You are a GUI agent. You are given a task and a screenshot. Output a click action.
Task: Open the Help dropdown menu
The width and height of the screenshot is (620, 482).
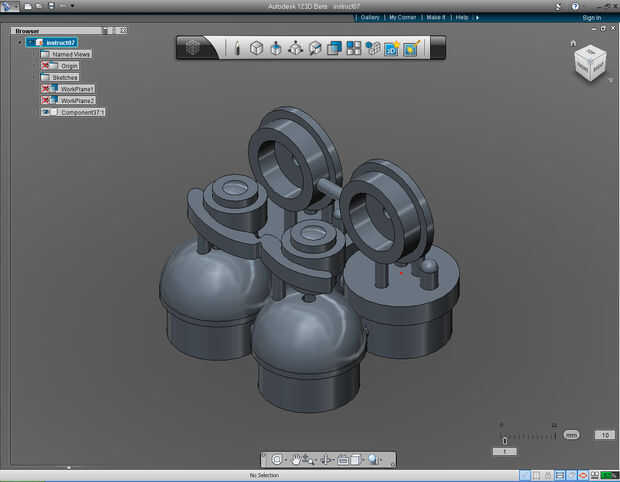463,17
